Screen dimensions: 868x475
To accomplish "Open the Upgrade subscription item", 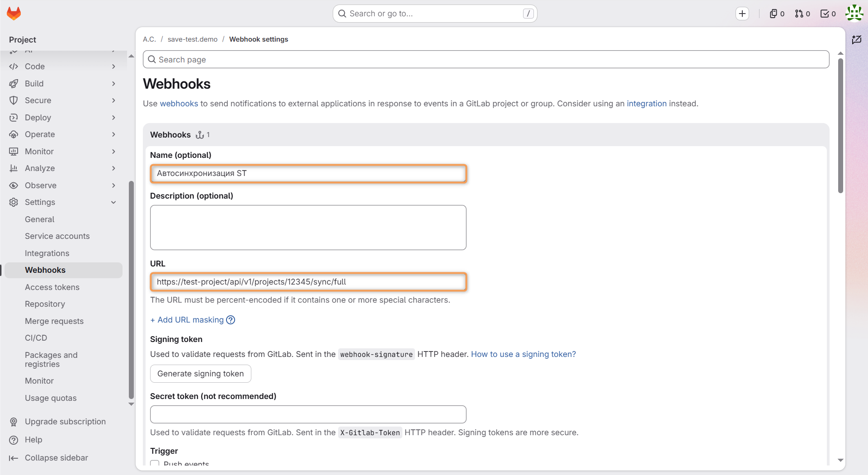I will 65,422.
